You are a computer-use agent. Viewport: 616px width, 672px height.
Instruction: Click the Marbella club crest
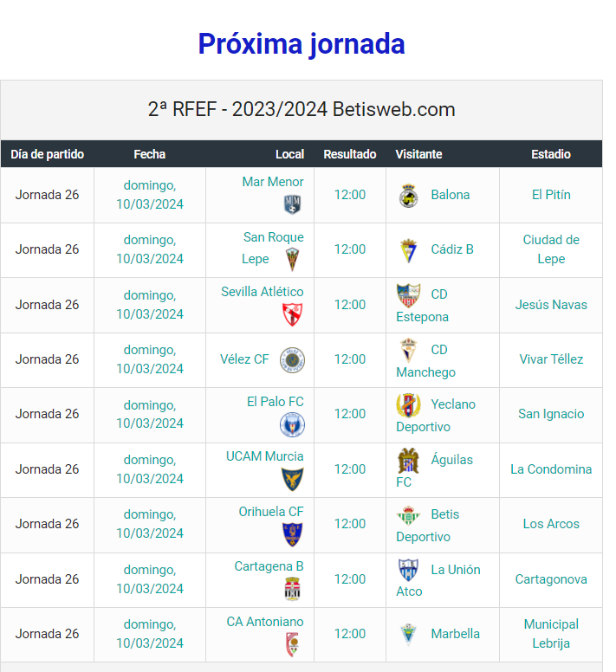tap(409, 635)
